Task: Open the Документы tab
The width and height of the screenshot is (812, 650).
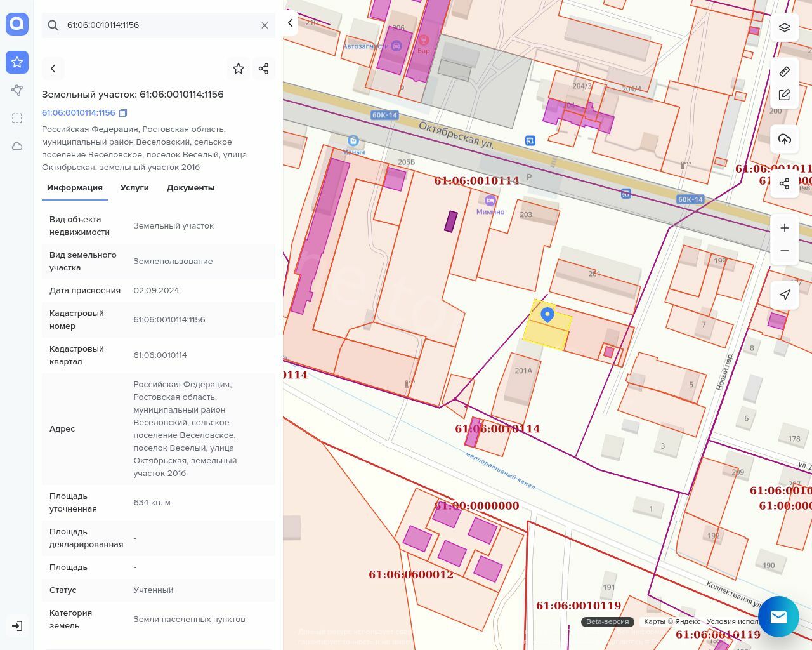Action: coord(190,188)
